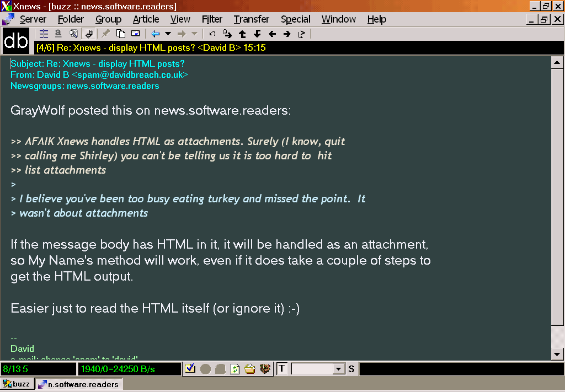The width and height of the screenshot is (565, 392).
Task: Click the signature name 'David'
Action: click(22, 349)
